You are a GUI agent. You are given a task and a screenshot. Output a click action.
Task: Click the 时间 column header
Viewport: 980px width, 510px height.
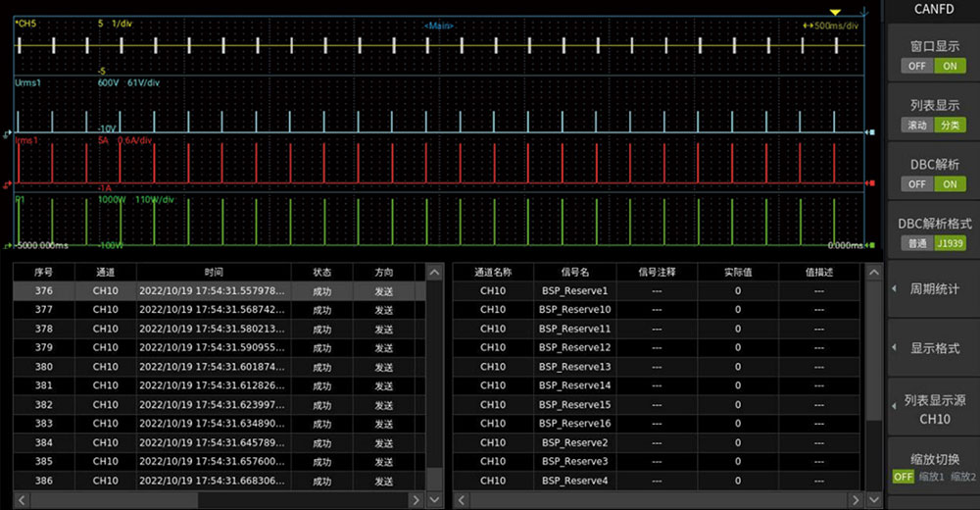(214, 272)
